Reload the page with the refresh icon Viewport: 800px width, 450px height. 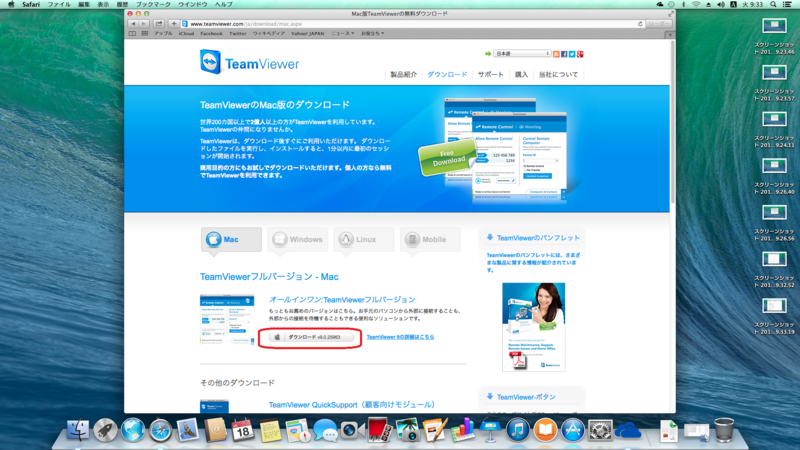[x=640, y=24]
